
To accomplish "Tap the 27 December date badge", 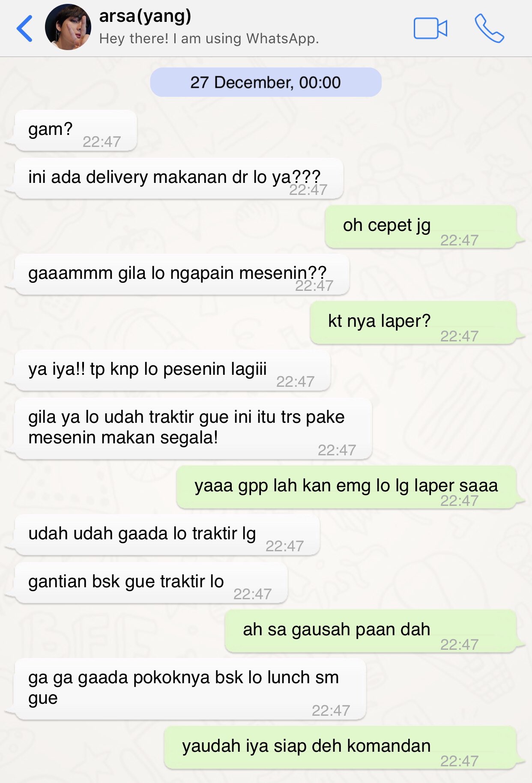I will pyautogui.click(x=266, y=82).
